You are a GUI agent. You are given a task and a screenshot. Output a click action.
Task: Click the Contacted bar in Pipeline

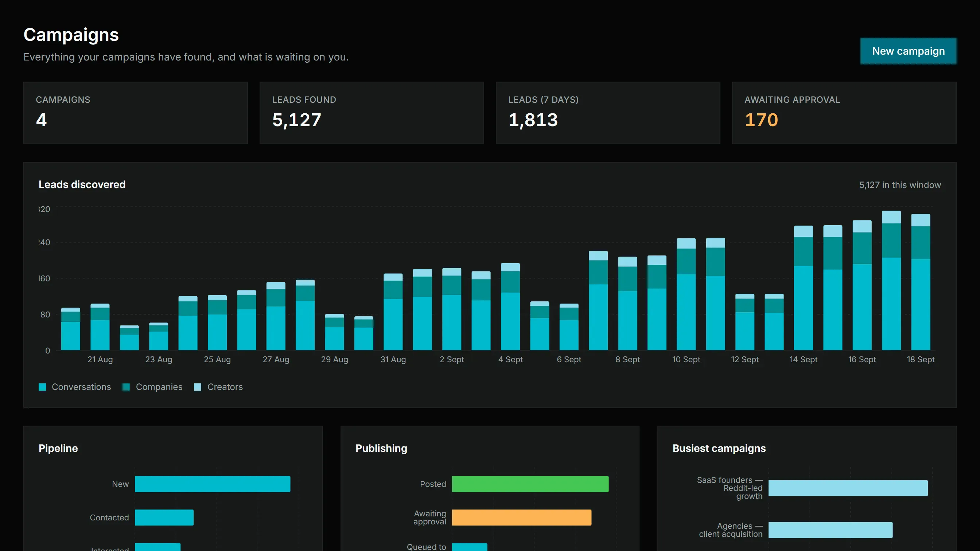tap(164, 517)
